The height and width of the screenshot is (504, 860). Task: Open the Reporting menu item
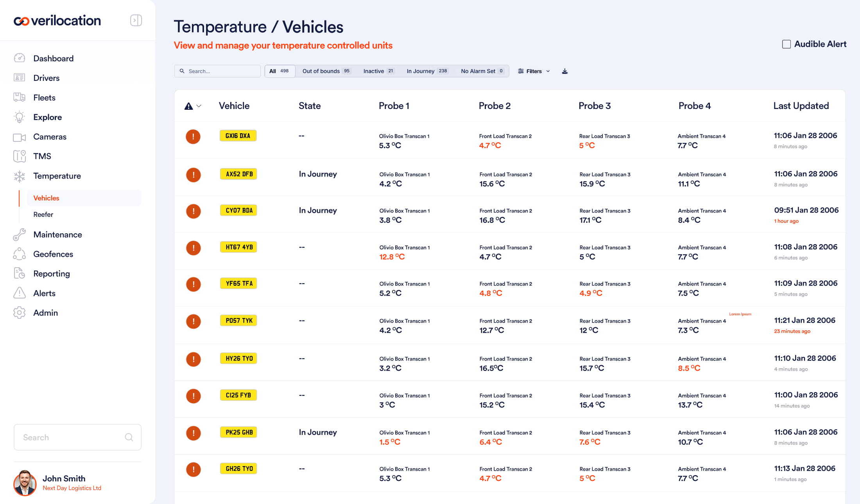[x=52, y=273]
